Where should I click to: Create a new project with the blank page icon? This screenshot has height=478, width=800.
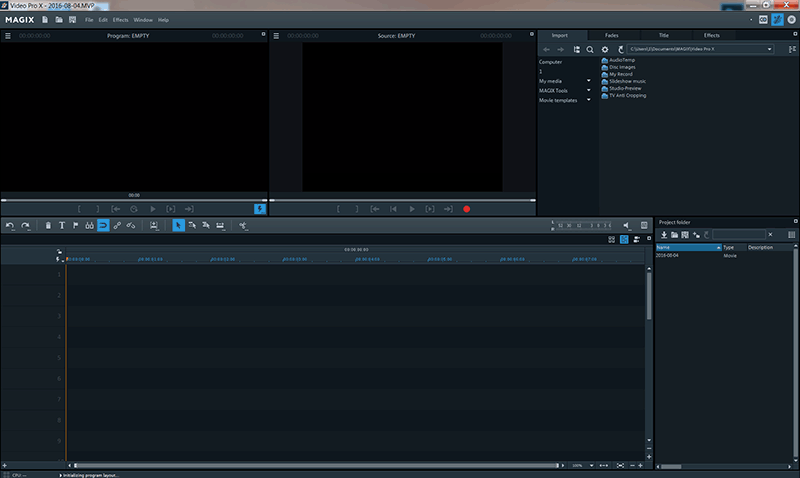point(45,19)
